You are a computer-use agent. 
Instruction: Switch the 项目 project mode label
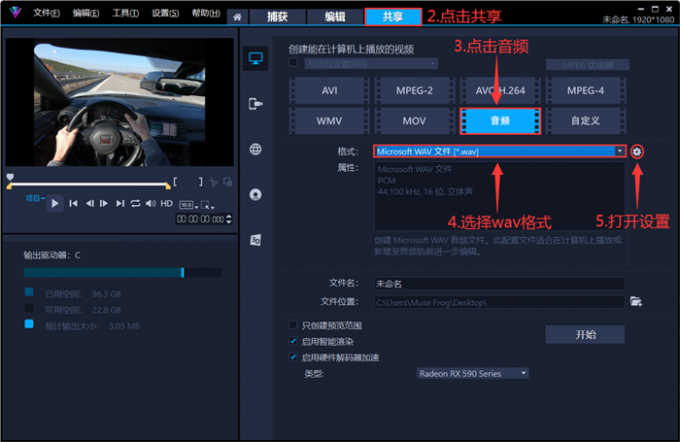(x=35, y=198)
